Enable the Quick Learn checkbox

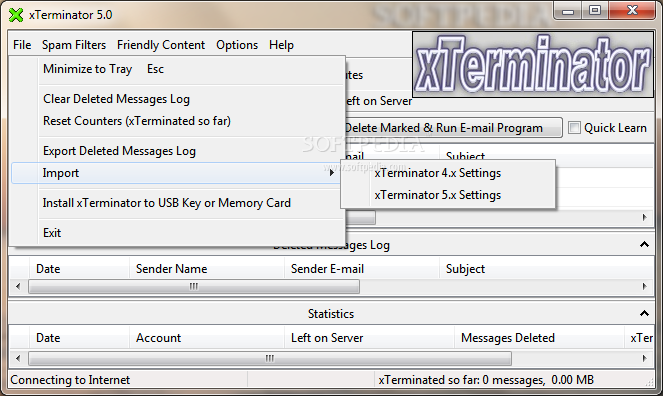click(x=574, y=128)
